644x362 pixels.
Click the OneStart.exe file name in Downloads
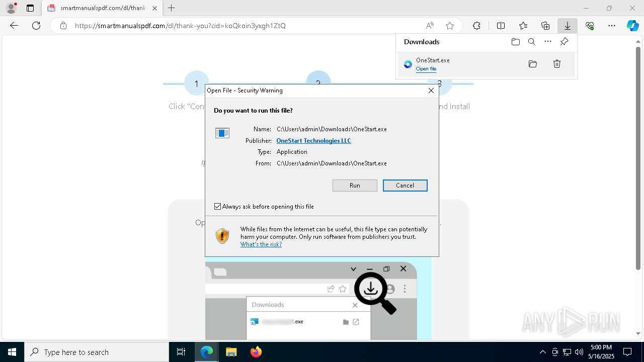[433, 60]
